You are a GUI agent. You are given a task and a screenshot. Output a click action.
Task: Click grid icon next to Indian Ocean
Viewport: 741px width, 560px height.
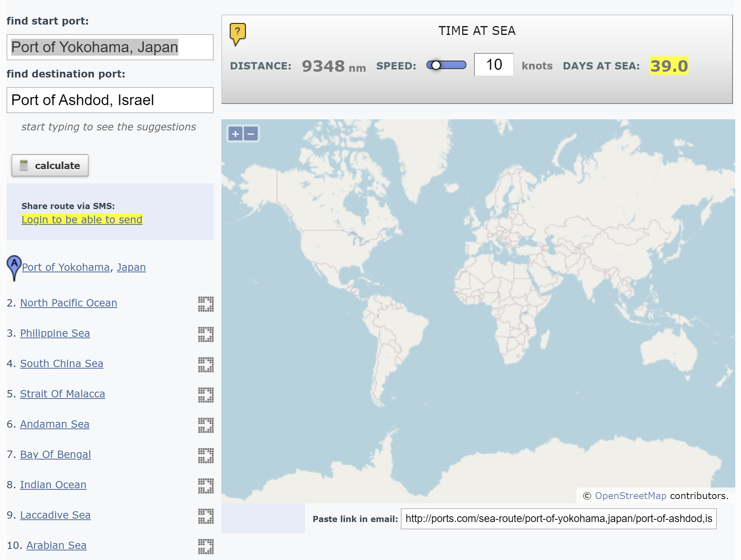tap(206, 486)
